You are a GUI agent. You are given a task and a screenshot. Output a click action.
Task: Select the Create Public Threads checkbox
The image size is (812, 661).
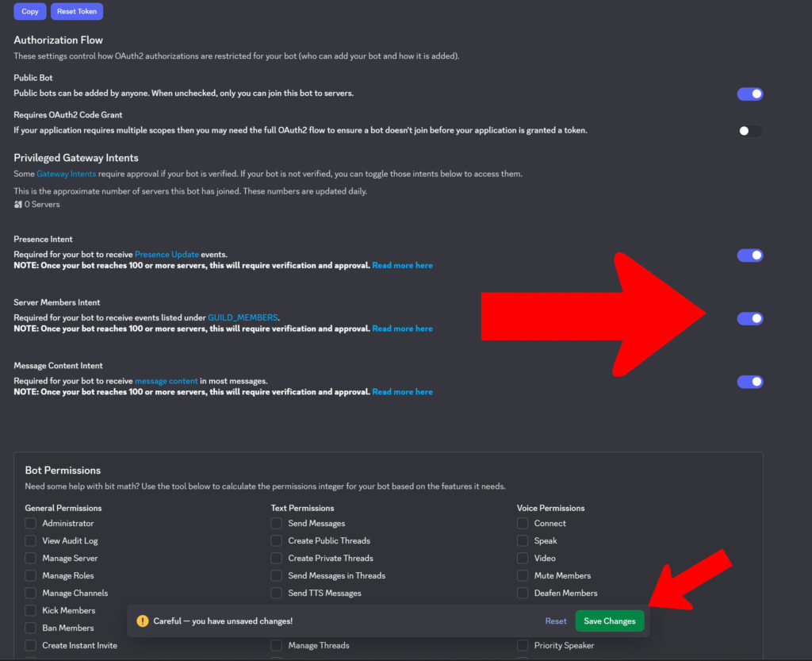(277, 541)
